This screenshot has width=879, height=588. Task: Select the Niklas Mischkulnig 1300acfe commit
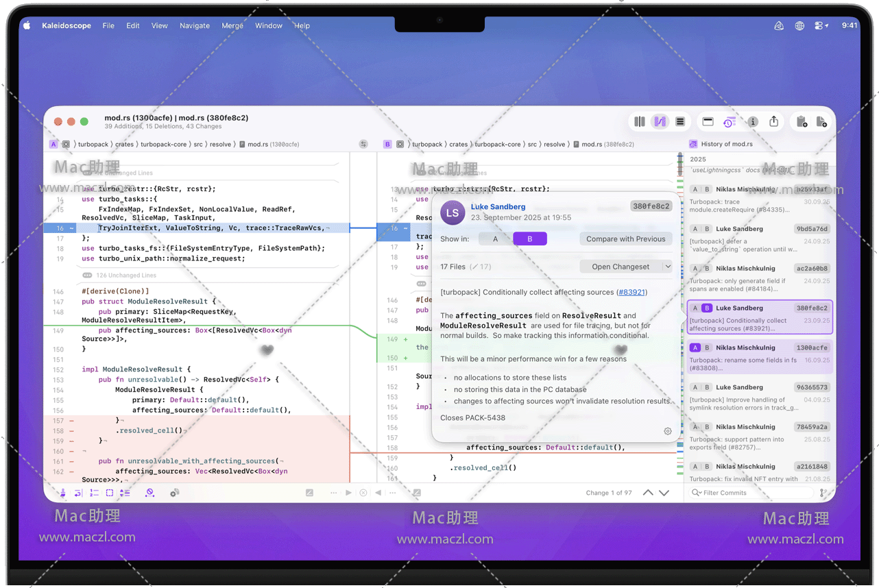[760, 356]
